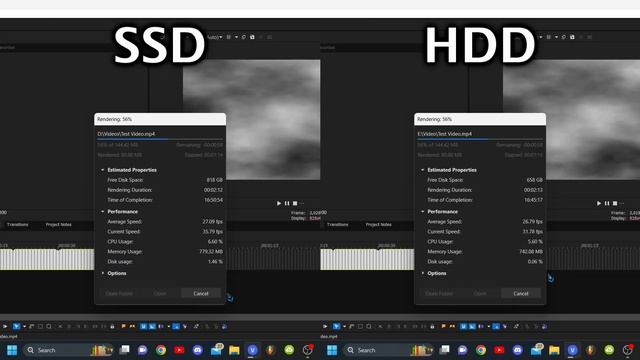This screenshot has width=640, height=360.
Task: Save snapshot to file in SSD preview toolbar
Action: pos(252,37)
